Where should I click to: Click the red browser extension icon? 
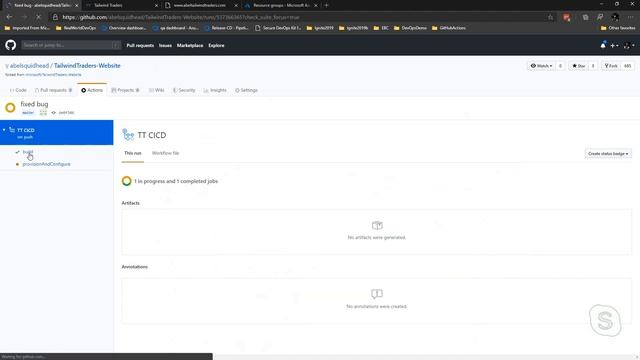(x=566, y=17)
